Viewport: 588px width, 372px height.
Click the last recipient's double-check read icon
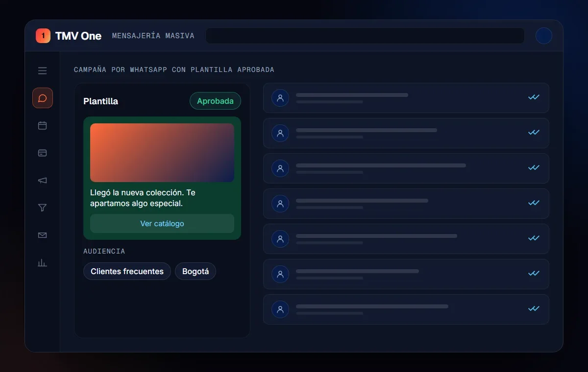tap(534, 309)
